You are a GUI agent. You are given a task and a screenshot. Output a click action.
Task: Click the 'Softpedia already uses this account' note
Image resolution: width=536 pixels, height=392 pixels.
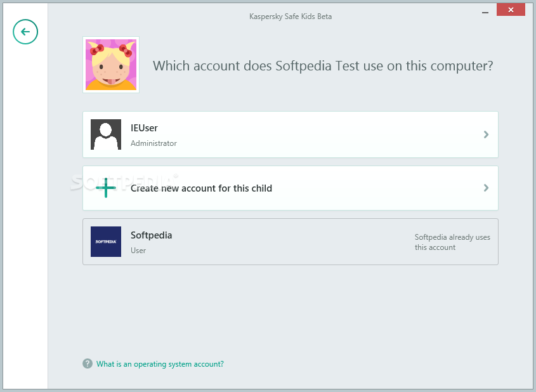click(452, 242)
